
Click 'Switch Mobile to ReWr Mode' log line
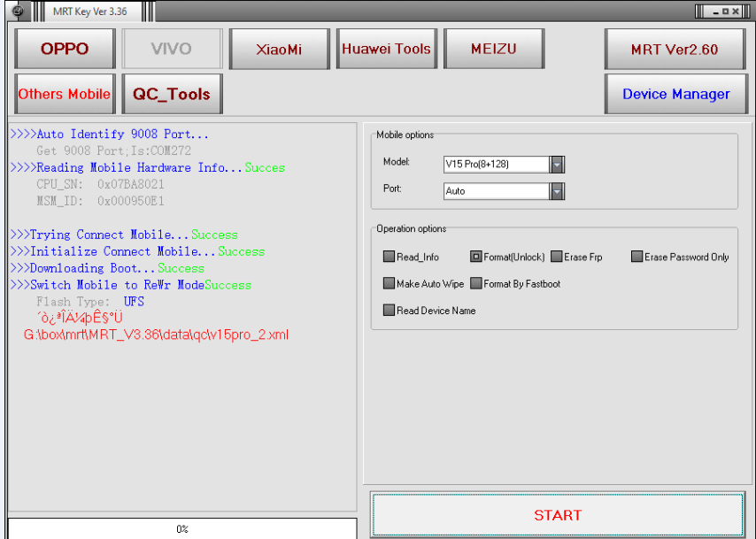[x=131, y=285]
